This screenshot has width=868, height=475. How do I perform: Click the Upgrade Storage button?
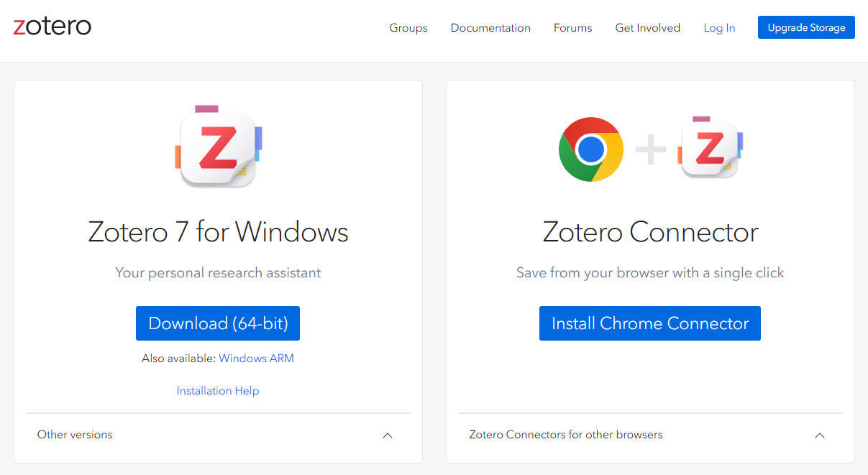806,27
